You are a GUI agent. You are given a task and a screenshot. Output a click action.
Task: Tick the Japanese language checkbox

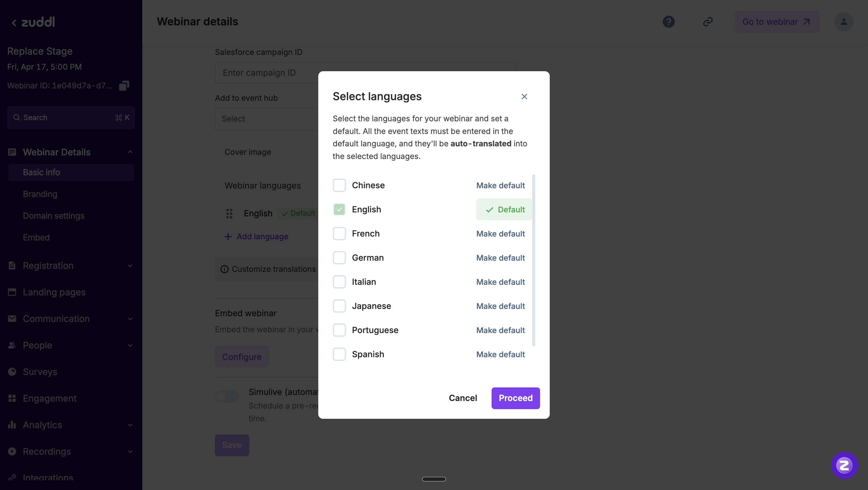coord(339,306)
